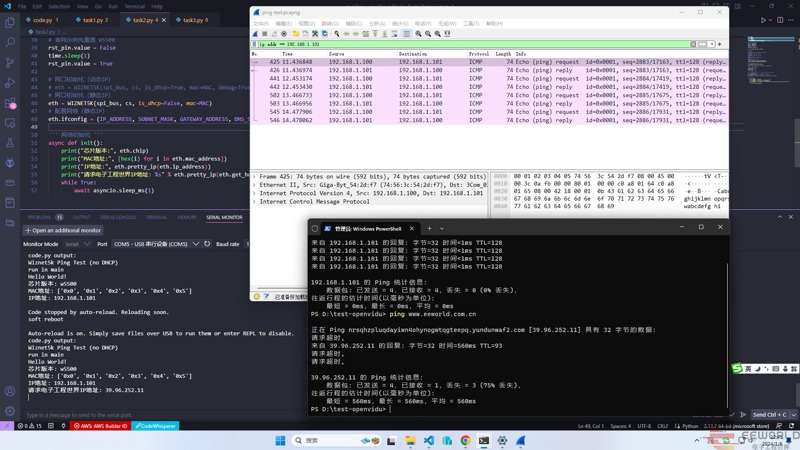
Task: Switch to the code.py editor tab
Action: click(x=40, y=19)
